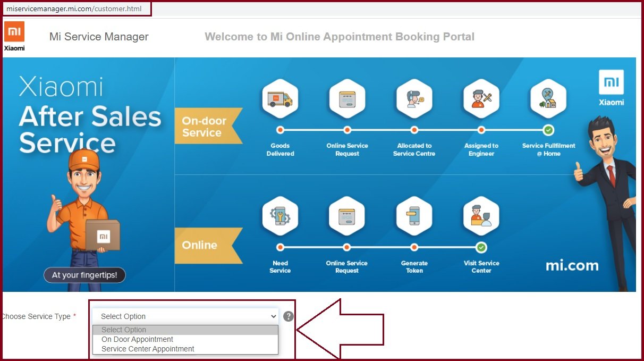The width and height of the screenshot is (644, 361).
Task: Choose the Select Option placeholder entry
Action: click(124, 330)
